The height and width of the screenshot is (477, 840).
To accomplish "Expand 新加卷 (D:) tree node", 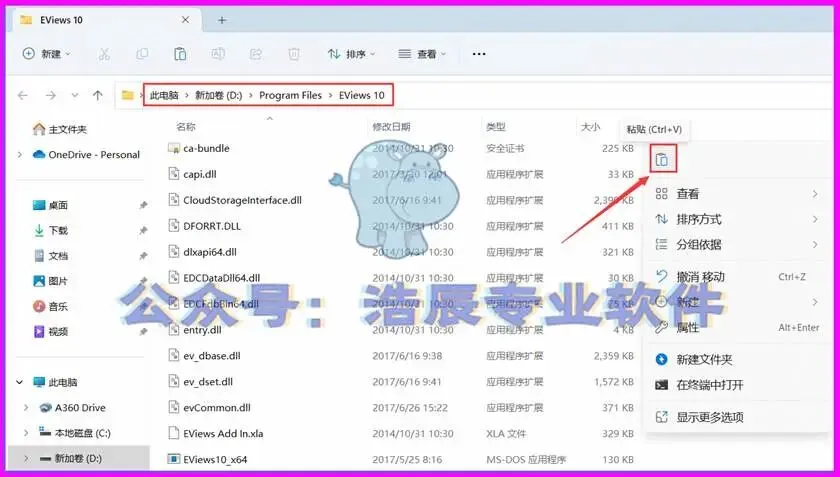I will (x=26, y=458).
